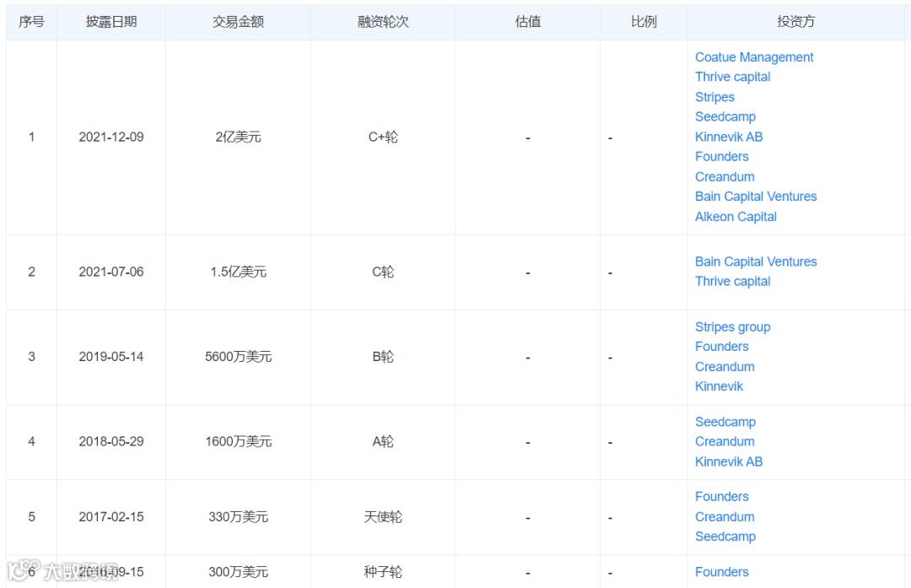This screenshot has width=911, height=588.
Task: Select the amount 2亿美元
Action: [x=238, y=138]
